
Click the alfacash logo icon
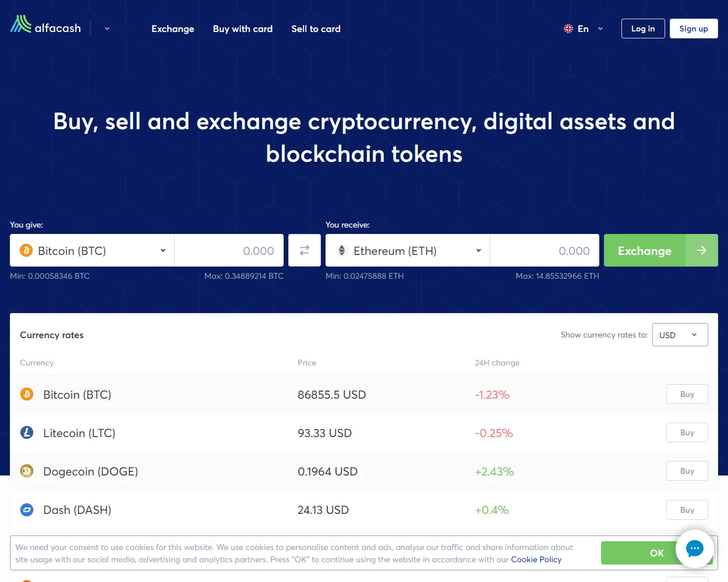click(21, 24)
